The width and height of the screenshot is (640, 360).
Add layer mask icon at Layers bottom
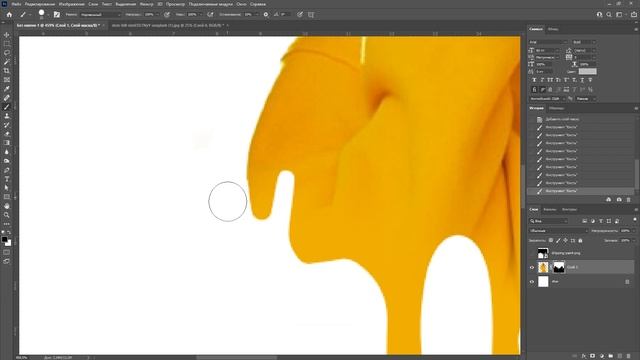[593, 356]
